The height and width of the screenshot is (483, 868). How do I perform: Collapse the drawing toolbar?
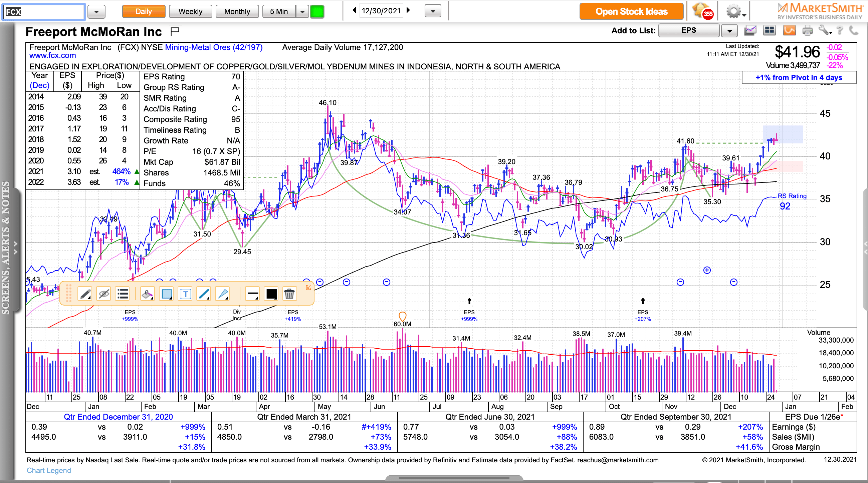click(x=308, y=288)
